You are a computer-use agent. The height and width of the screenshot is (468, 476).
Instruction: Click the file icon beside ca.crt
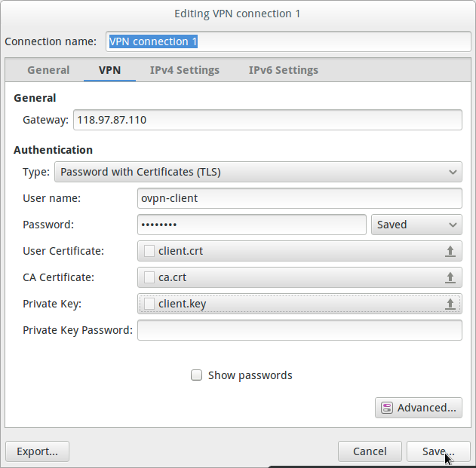[x=149, y=277]
